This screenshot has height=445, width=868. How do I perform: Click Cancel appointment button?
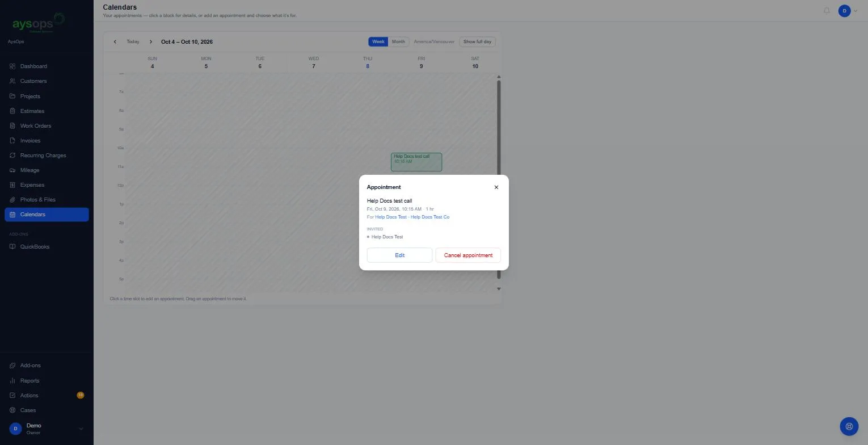click(468, 255)
